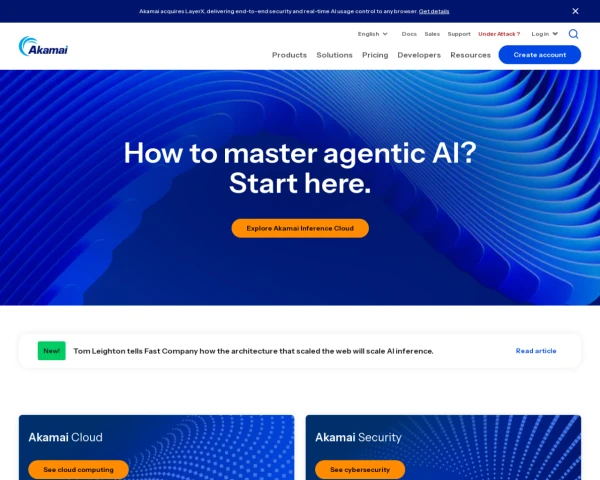This screenshot has height=480, width=600.
Task: Open the Products menu
Action: (x=289, y=55)
